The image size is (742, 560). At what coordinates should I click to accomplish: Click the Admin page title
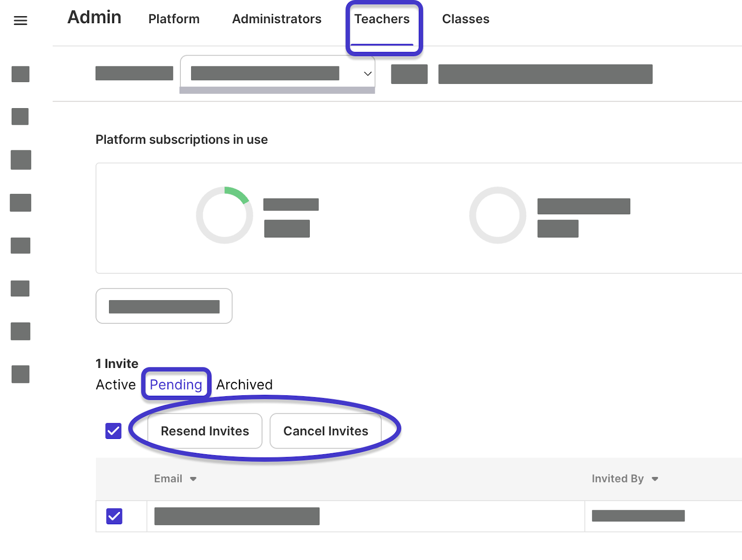pos(94,18)
